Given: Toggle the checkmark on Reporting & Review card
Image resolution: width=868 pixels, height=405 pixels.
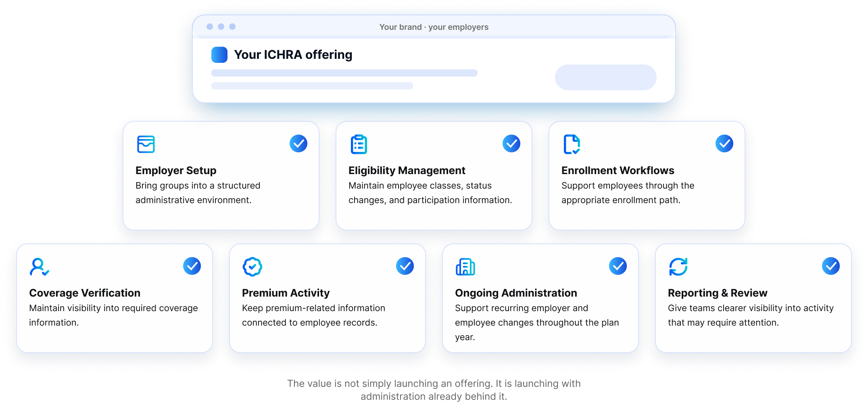Looking at the screenshot, I should point(831,266).
